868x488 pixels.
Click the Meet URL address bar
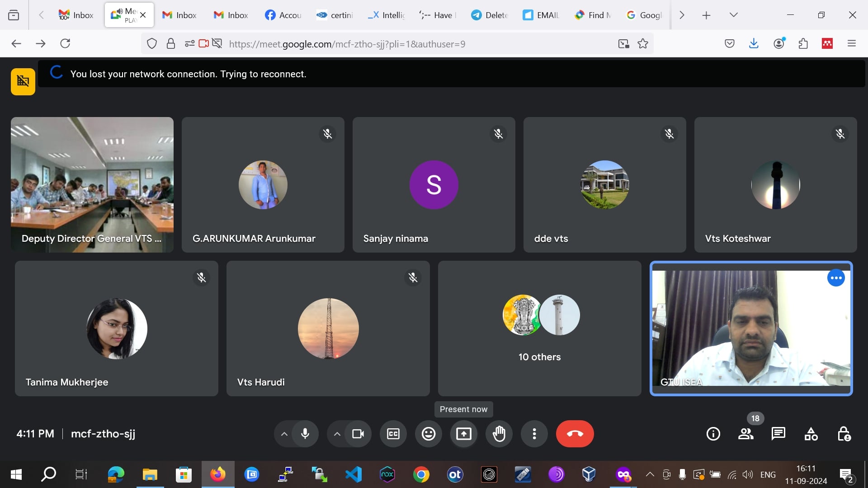pyautogui.click(x=347, y=44)
